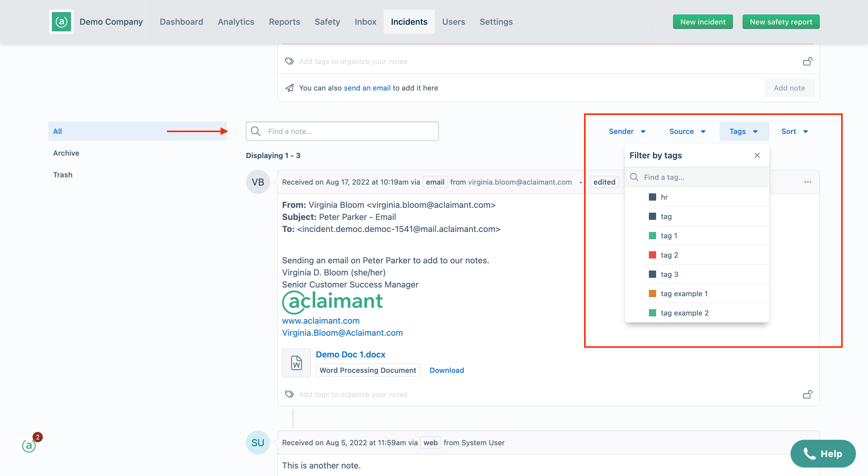Toggle the lock icon on Virginia's email note
The height and width of the screenshot is (476, 868).
click(x=808, y=394)
